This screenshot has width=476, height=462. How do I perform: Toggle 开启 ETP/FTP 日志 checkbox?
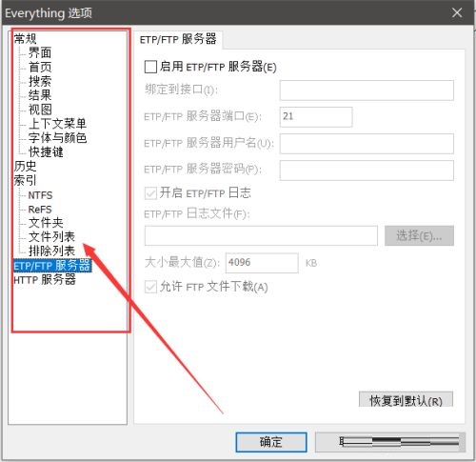pos(150,193)
